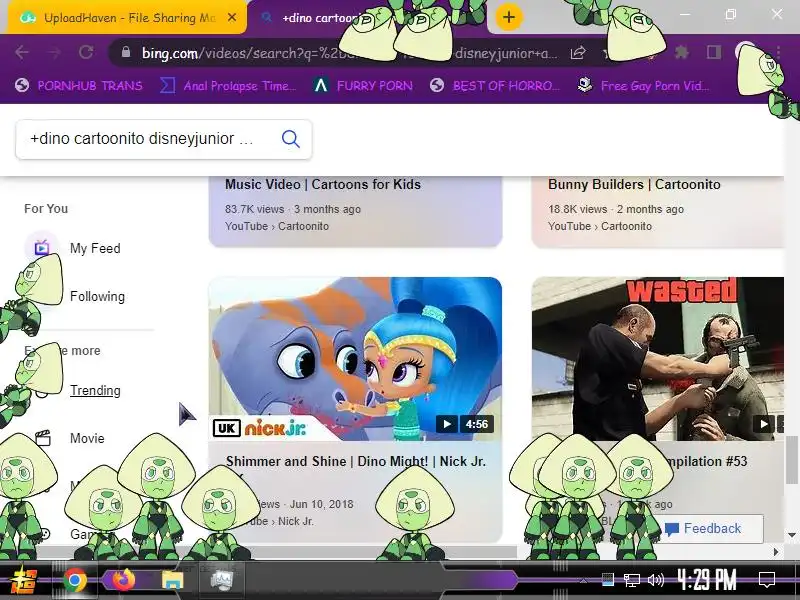This screenshot has height=600, width=800.
Task: Open the BEST OF HORRO... bookmark
Action: [x=494, y=86]
